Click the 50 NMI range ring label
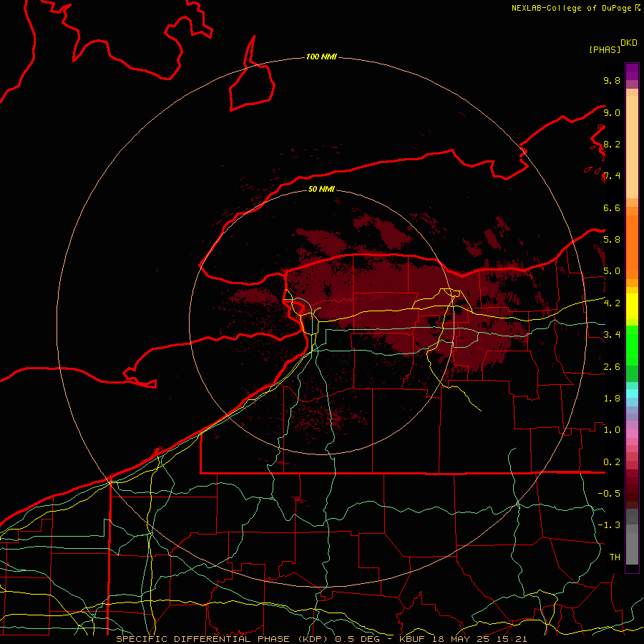 point(321,189)
